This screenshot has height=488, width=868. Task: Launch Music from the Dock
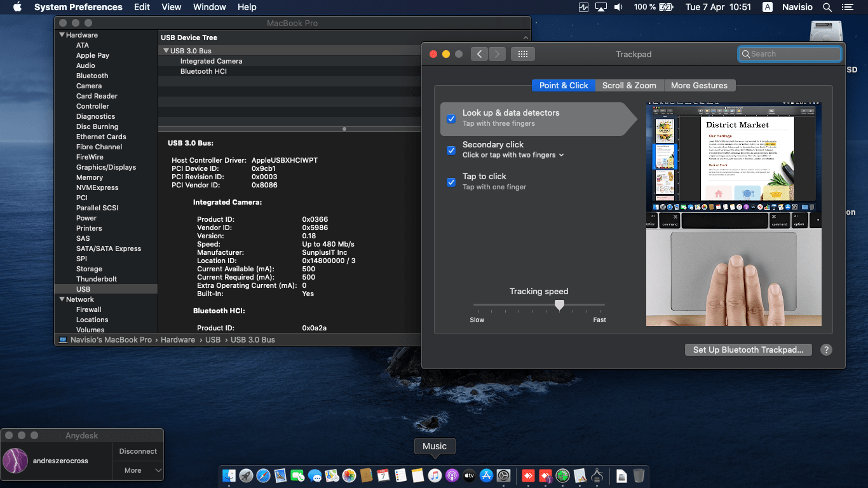tap(435, 475)
